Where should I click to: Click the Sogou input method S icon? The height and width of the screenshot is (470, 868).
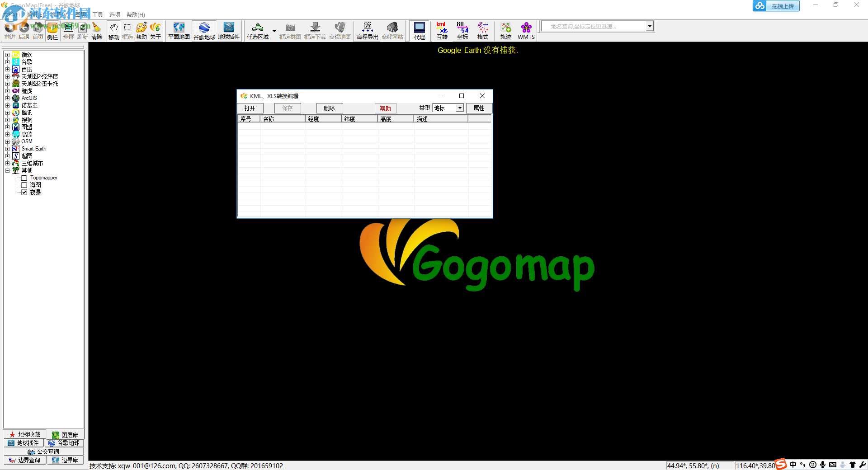(781, 465)
